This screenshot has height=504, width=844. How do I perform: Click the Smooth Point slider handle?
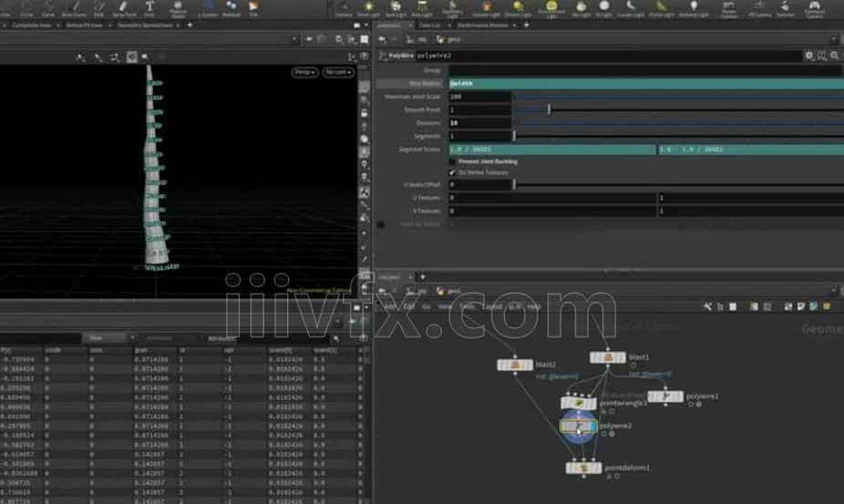tap(549, 109)
